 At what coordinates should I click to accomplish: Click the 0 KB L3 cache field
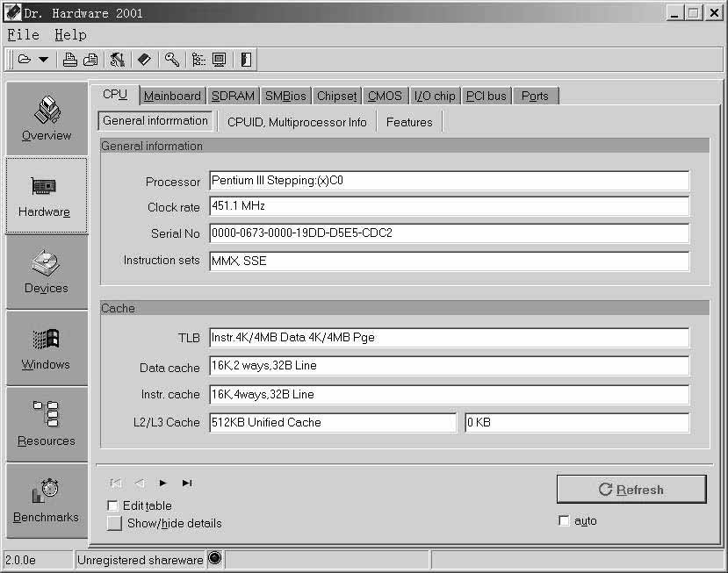(577, 422)
